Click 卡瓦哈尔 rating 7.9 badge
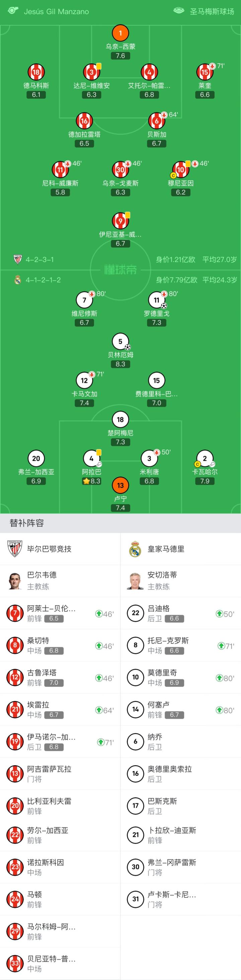241x980 pixels. click(x=205, y=481)
